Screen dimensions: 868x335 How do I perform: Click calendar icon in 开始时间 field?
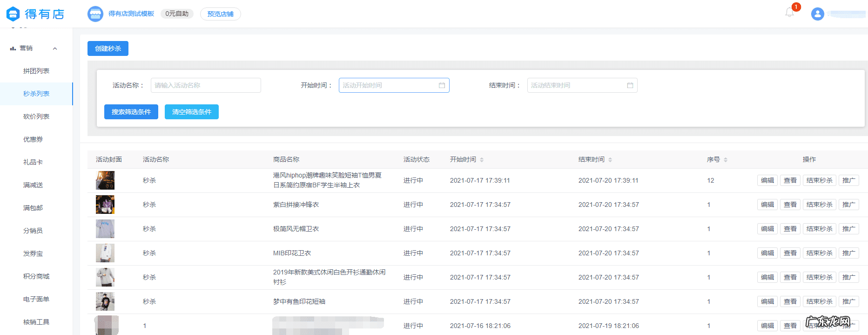pyautogui.click(x=442, y=85)
